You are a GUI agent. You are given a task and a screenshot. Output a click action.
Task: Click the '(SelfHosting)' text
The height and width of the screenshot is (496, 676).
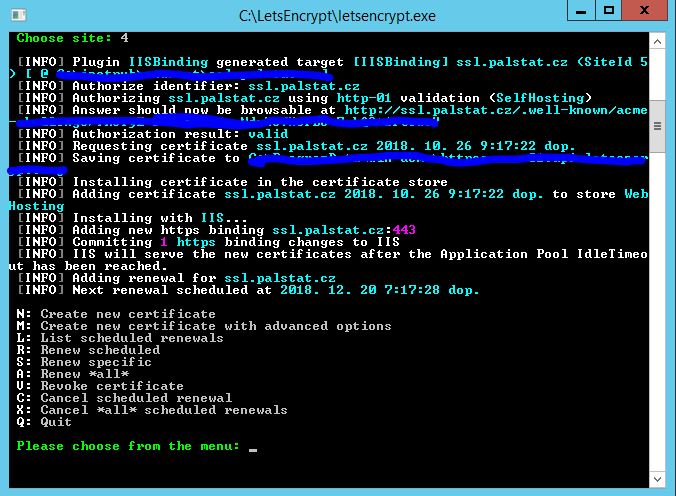[540, 98]
